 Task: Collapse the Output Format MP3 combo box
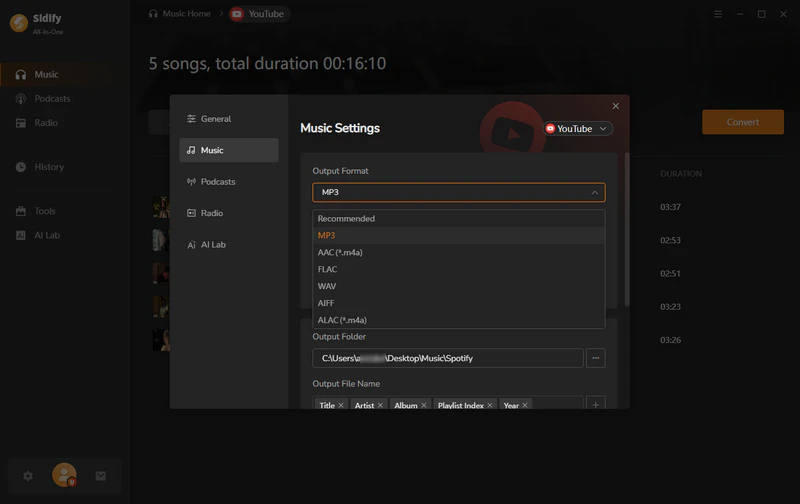coord(459,192)
